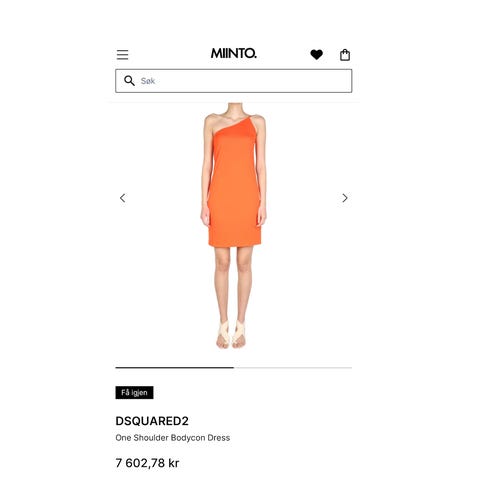Viewport: 480px width, 480px height.
Task: Click the dark segment of the image progress bar
Action: 175,368
